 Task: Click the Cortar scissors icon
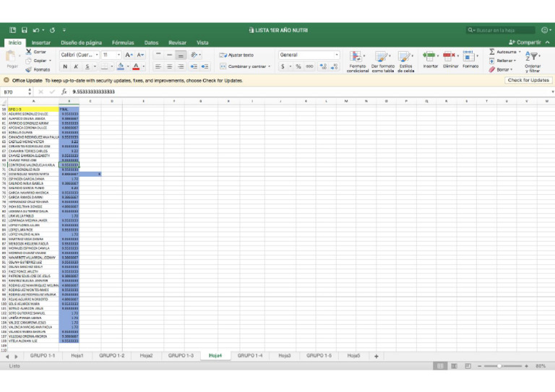point(29,52)
